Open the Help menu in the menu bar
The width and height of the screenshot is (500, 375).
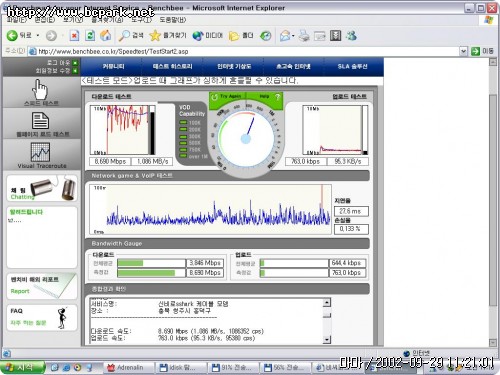point(173,20)
